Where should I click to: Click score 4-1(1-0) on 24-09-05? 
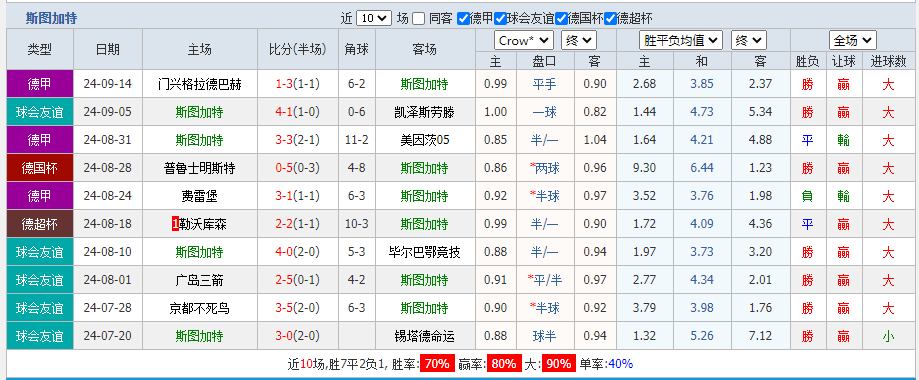point(297,112)
